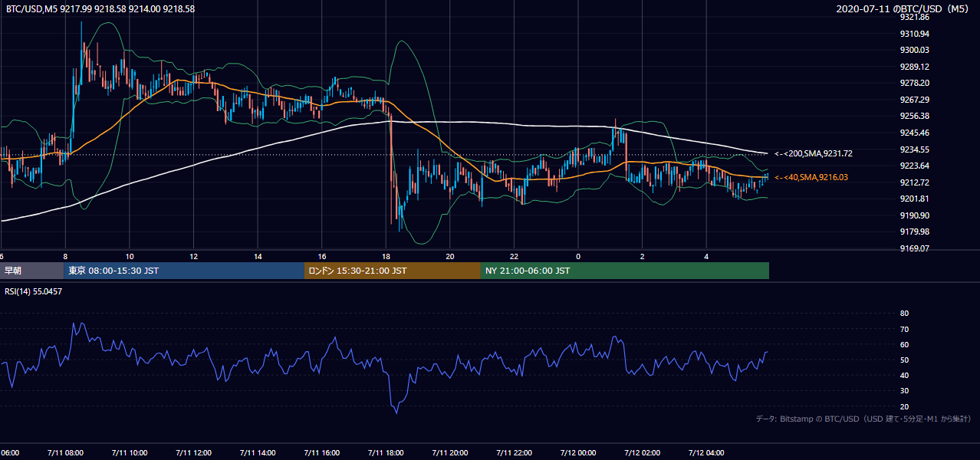Click price axis value 9310.94
The width and height of the screenshot is (980, 460).
coord(914,34)
